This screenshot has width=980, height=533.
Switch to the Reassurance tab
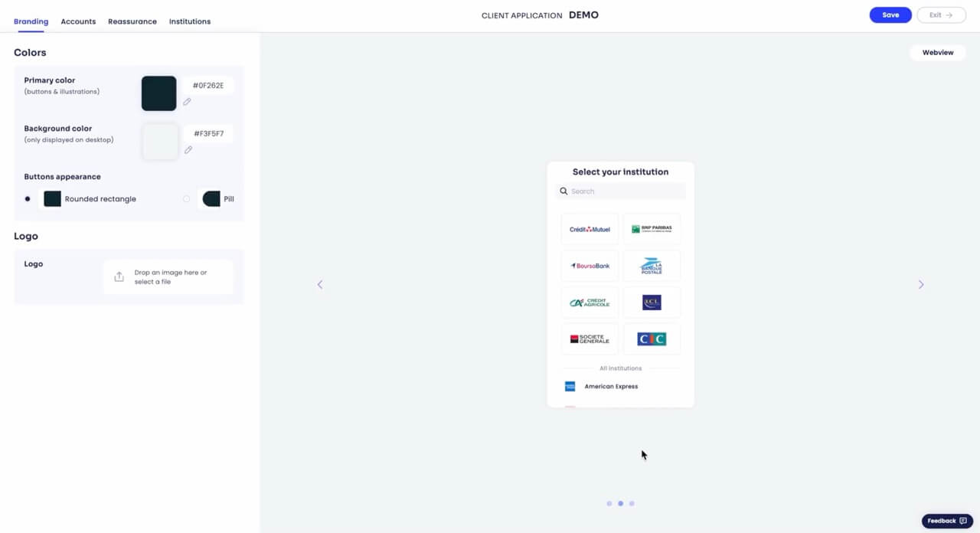coord(132,21)
